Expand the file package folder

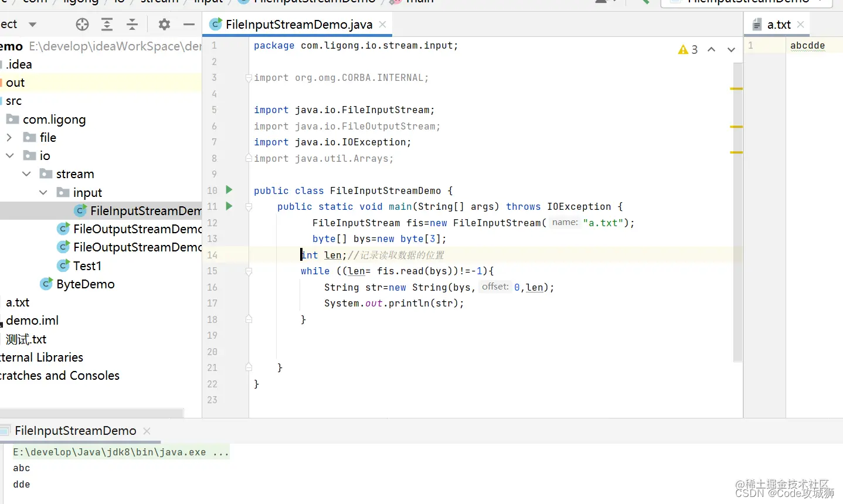[9, 137]
